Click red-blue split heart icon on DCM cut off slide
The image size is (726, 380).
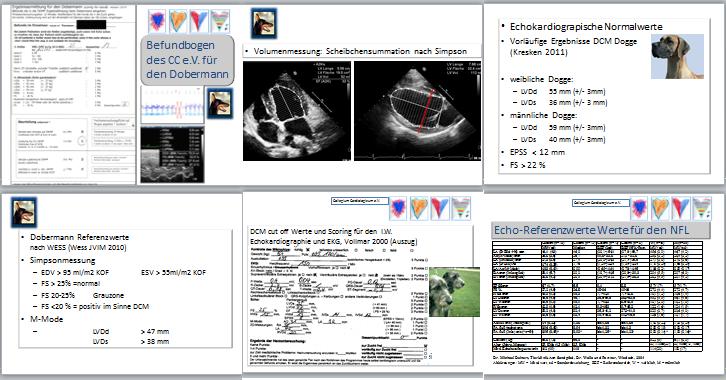click(x=439, y=208)
